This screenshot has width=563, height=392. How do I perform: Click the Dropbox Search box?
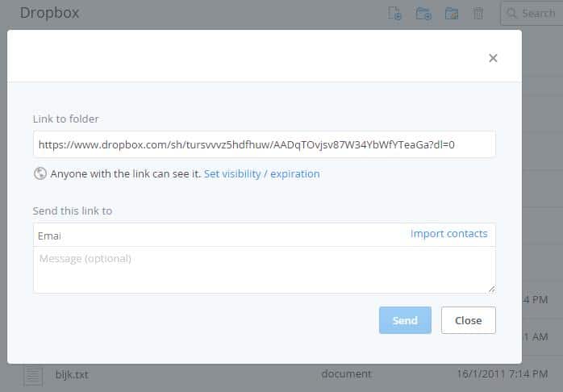(532, 14)
